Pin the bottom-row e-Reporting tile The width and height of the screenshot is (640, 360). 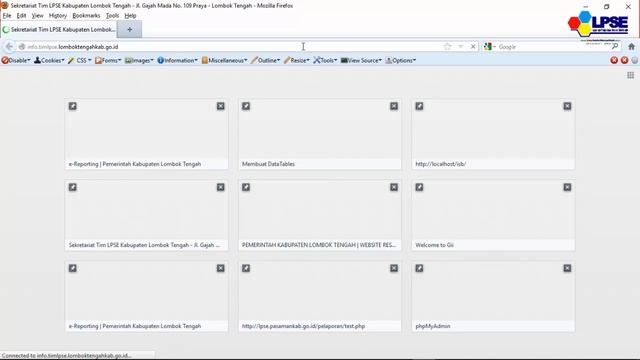[x=73, y=268]
